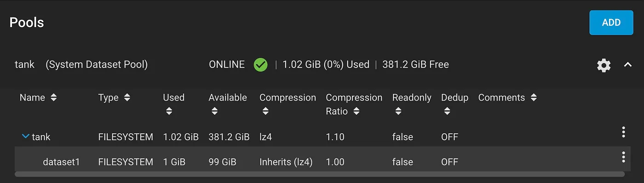Viewport: 644px width, 183px height.
Task: Sort by Compression column arrows
Action: (x=265, y=111)
